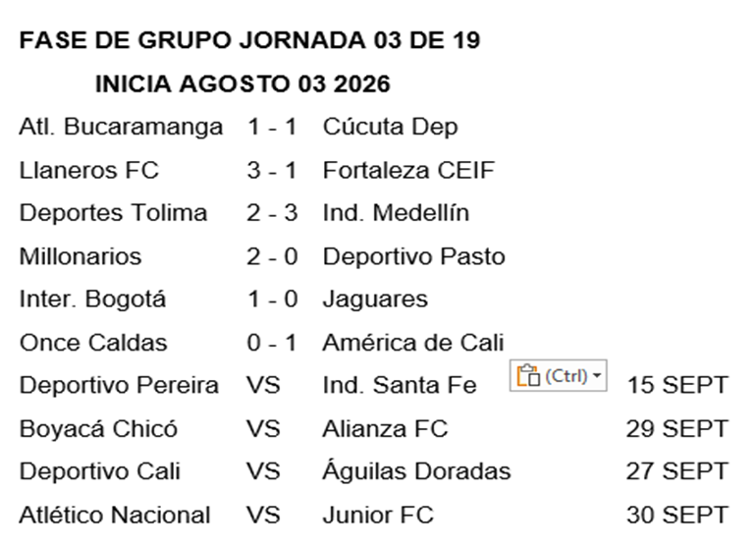Click the Paste Options clipboard icon

[528, 375]
